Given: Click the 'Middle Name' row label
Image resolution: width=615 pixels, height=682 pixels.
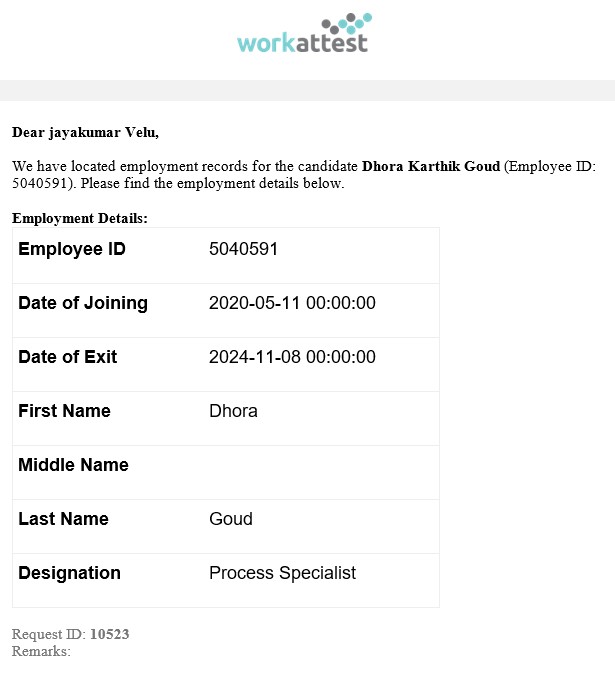Looking at the screenshot, I should click(x=73, y=465).
